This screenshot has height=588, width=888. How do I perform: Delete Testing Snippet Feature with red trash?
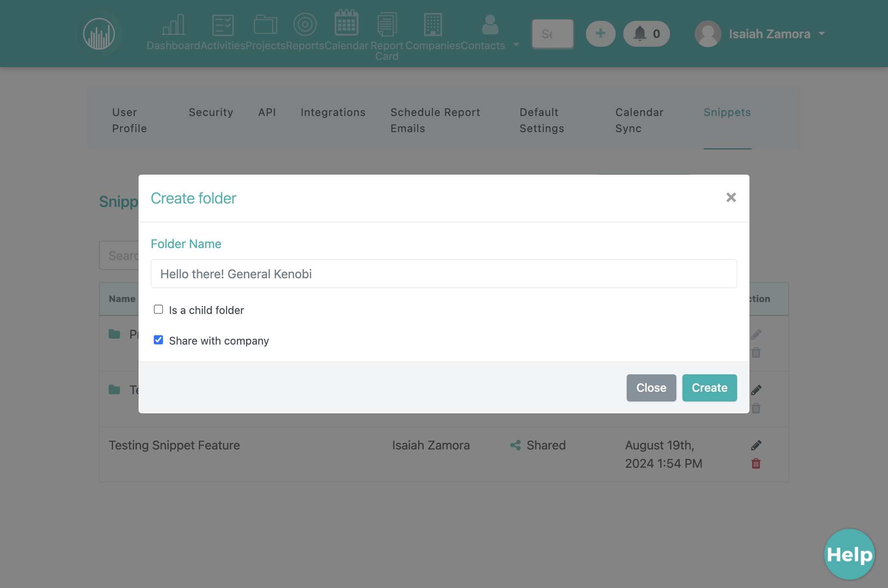click(756, 464)
